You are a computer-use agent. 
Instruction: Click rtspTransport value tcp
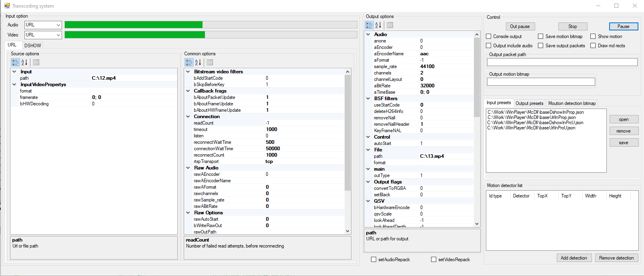pos(269,161)
